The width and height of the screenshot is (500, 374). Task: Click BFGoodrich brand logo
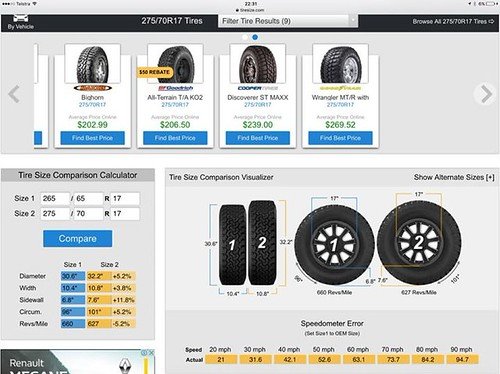[175, 88]
